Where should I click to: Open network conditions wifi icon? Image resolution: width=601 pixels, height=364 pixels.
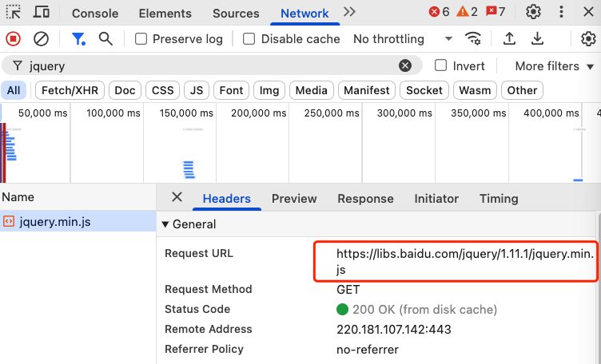[x=474, y=38]
